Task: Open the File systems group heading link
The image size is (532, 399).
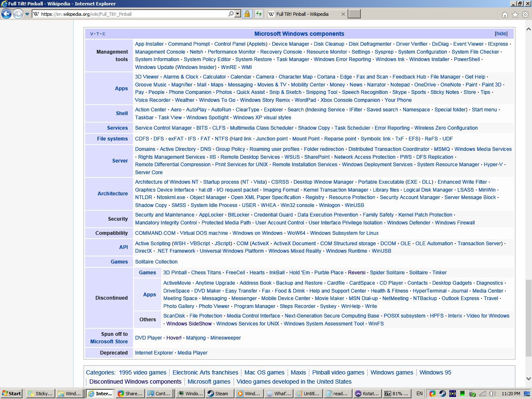Action: click(x=112, y=139)
